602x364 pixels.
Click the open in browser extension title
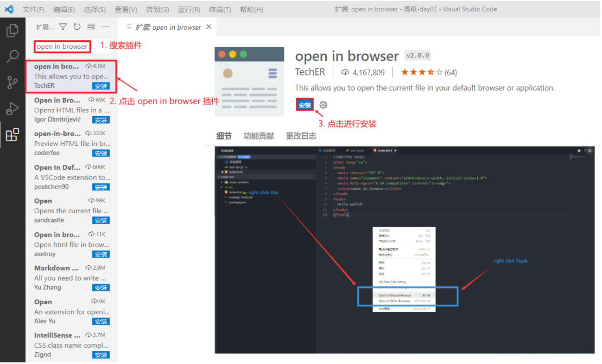(x=347, y=56)
